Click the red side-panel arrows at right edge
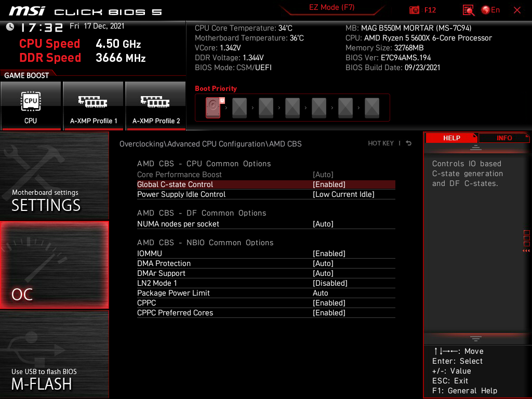Screen dimensions: 532x399 click(526, 251)
